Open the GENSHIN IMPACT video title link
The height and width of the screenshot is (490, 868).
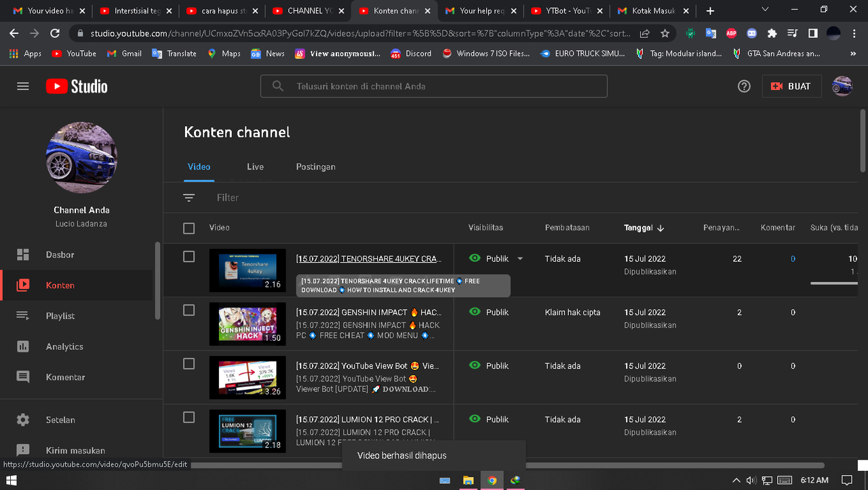369,312
